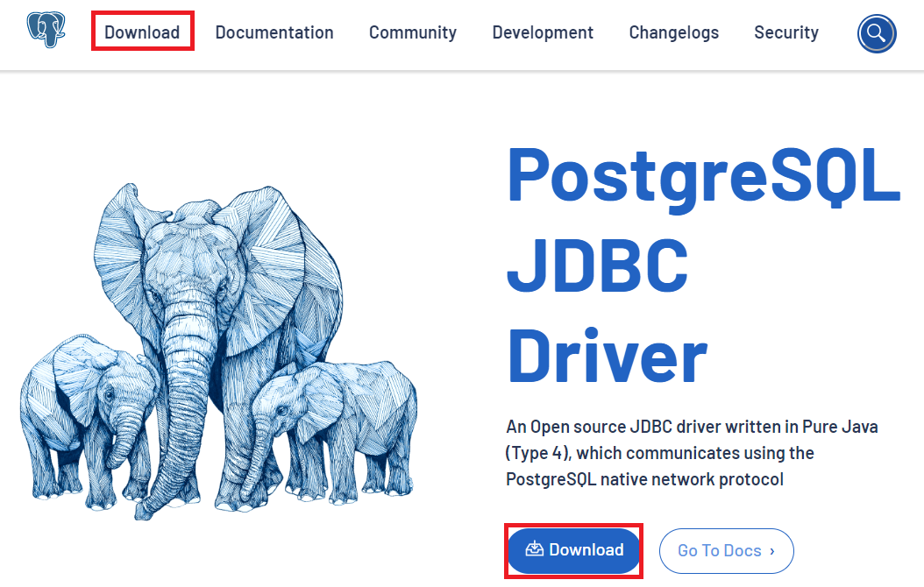Viewport: 924px width, 587px height.
Task: Open the Development section
Action: 543,32
